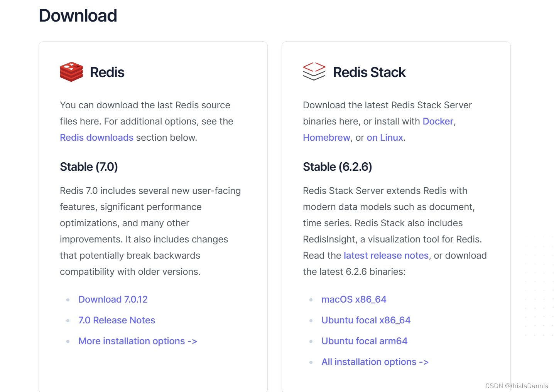Click the Stable (7.0) heading
The height and width of the screenshot is (392, 554).
coord(89,167)
